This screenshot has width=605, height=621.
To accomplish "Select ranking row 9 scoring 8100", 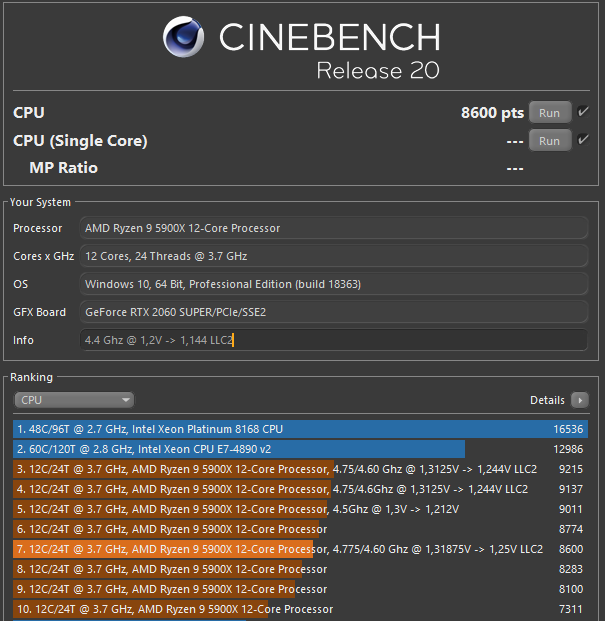I will click(300, 589).
